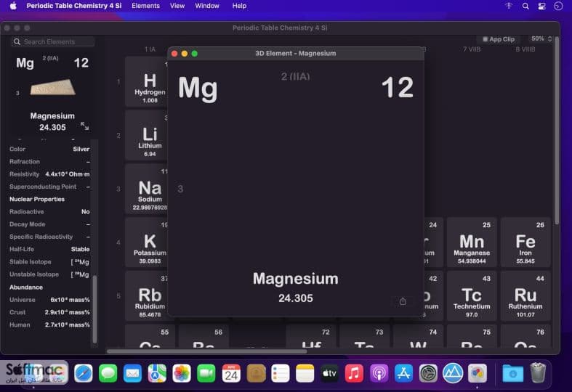Viewport: 572px width, 392px height.
Task: Open the Hydrogen element tile
Action: pyautogui.click(x=146, y=82)
